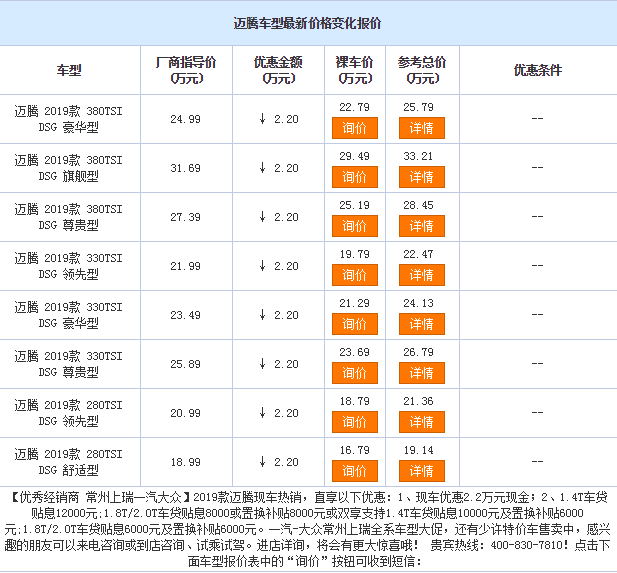The image size is (617, 573).
Task: Click 询价 for 280TSI DSG 舒适型
Action: click(x=355, y=471)
